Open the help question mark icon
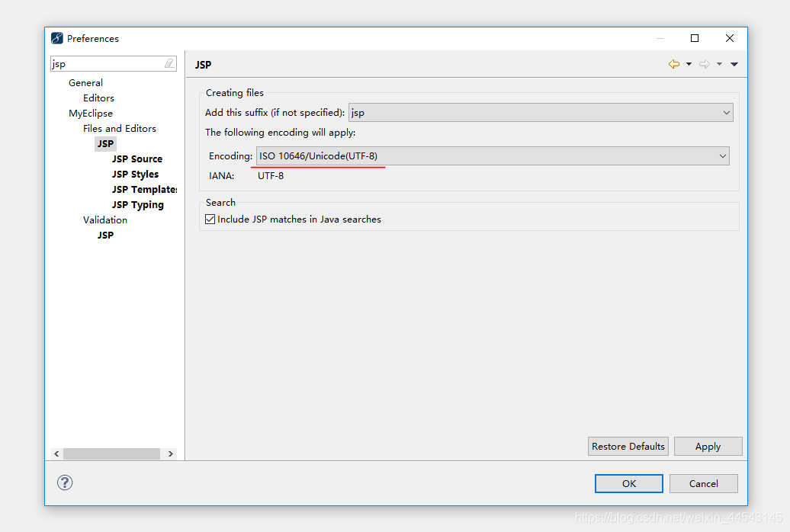The image size is (790, 532). click(65, 482)
